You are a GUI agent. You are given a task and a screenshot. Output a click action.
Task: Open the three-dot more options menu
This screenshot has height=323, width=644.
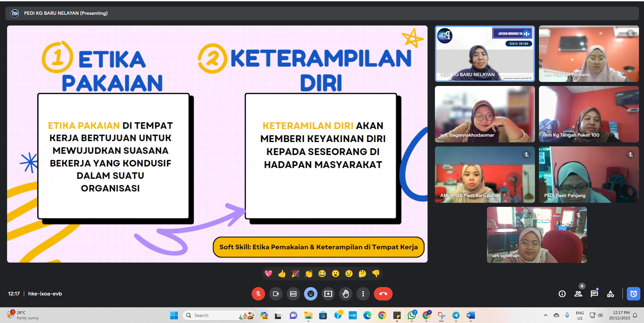pos(363,294)
